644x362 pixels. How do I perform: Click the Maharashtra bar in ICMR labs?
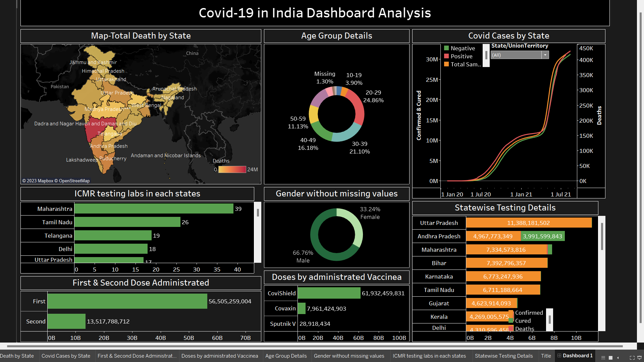point(154,208)
